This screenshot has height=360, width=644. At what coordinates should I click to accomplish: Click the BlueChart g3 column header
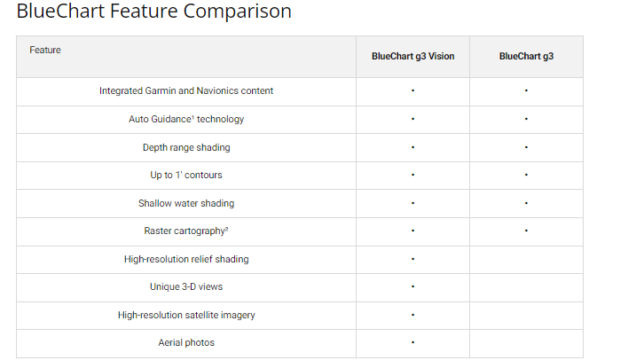point(526,57)
